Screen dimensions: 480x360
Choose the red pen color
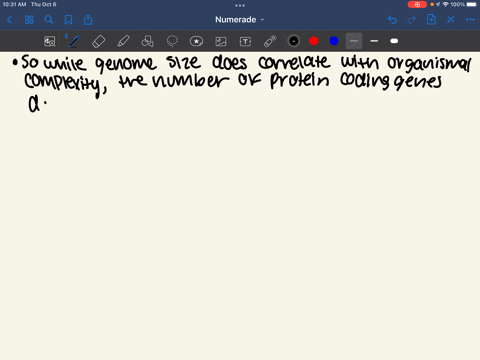314,41
